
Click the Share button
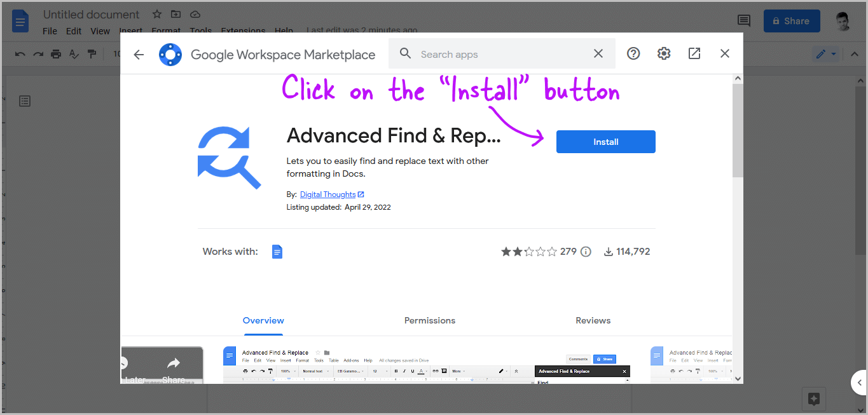pos(791,20)
